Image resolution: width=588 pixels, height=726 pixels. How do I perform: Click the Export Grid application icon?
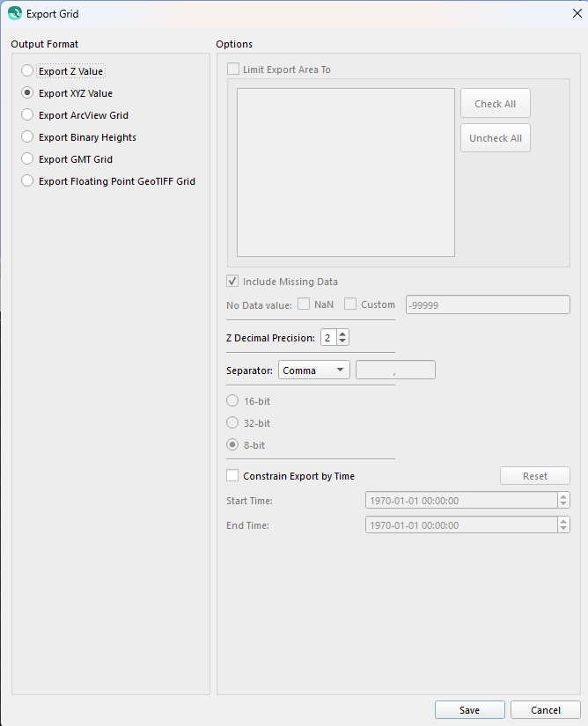[15, 13]
